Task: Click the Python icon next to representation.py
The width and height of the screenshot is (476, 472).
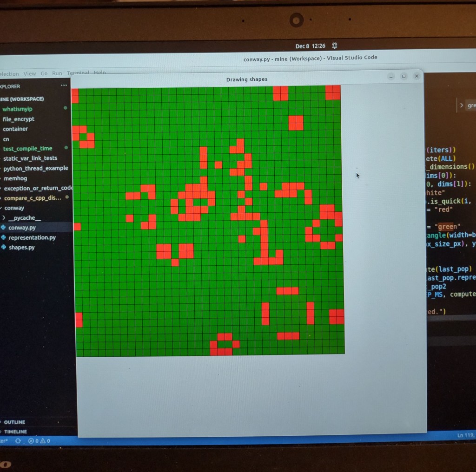Action: click(4, 237)
